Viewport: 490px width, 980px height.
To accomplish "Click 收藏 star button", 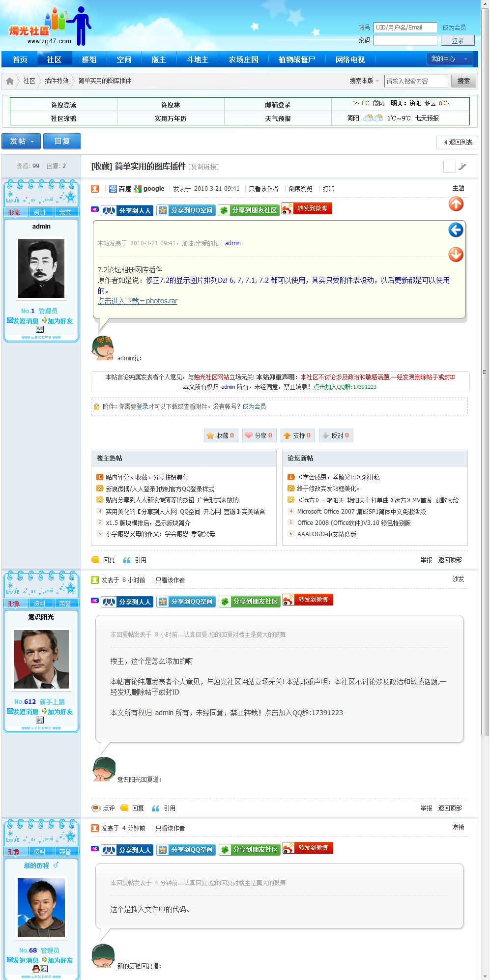I will pyautogui.click(x=221, y=435).
